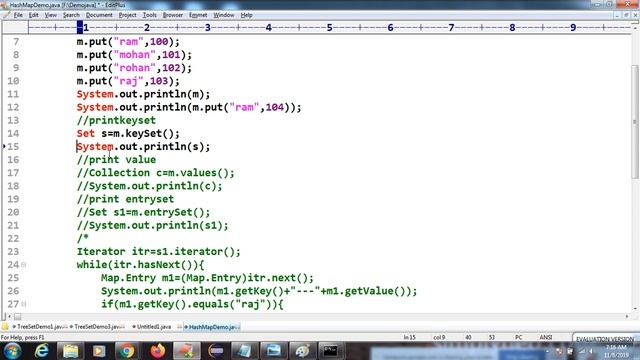Click 'Map.Entry m1' on line 25

point(138,278)
